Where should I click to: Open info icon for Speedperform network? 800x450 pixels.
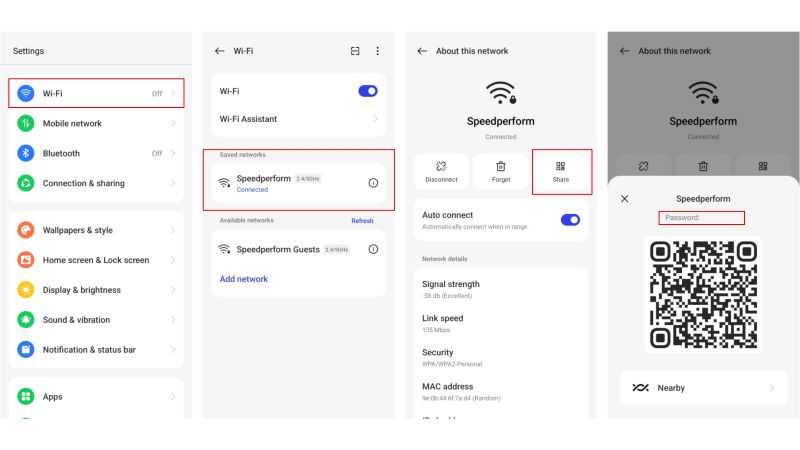[373, 183]
